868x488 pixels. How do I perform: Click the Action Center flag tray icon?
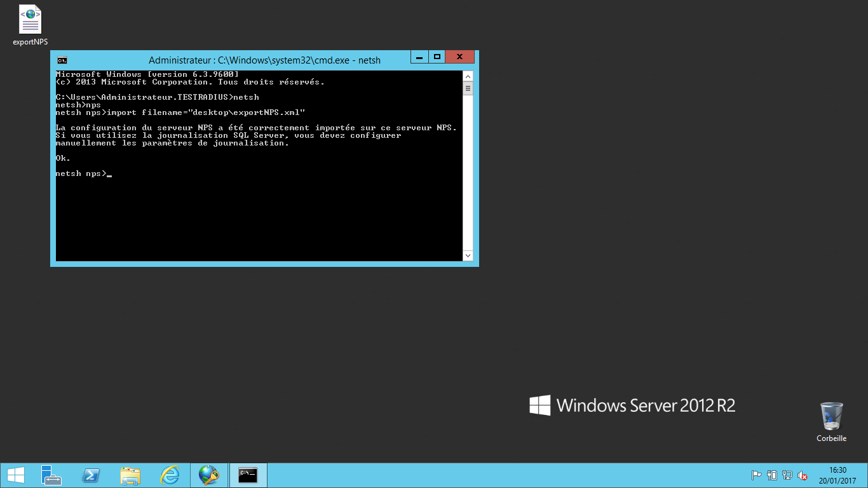point(757,475)
